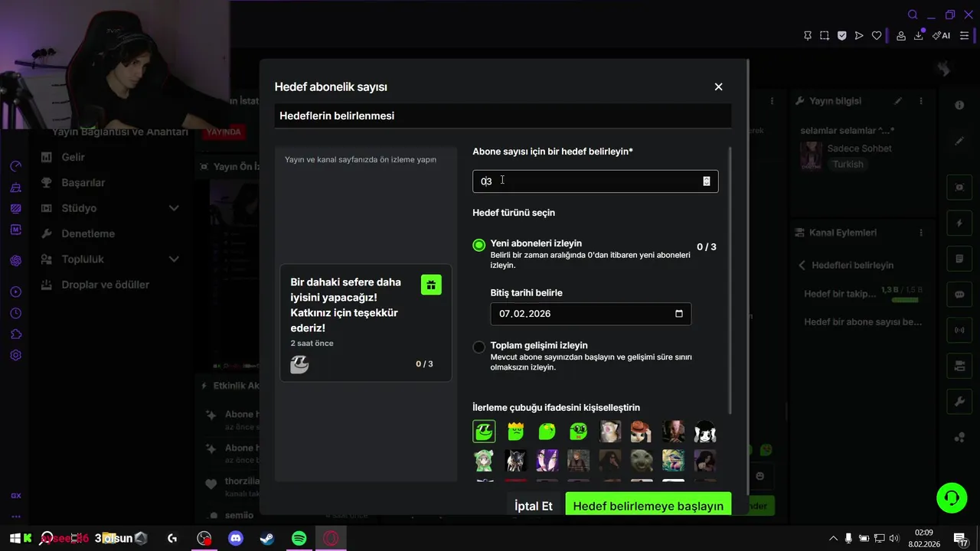Show hidden system tray icons chevron
The image size is (980, 551).
coord(833,539)
